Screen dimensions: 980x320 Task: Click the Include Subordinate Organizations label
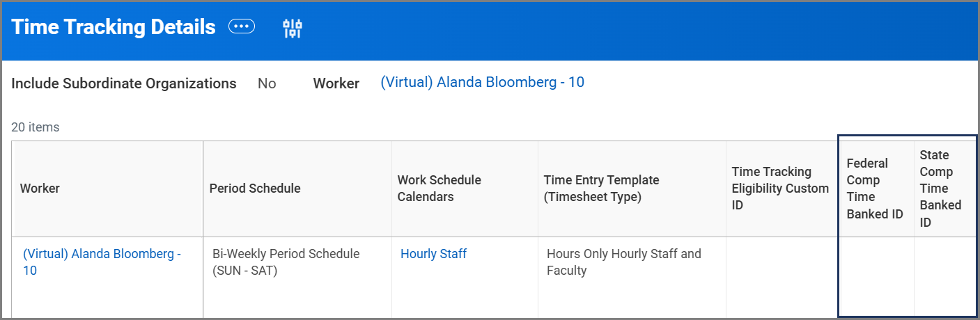pyautogui.click(x=124, y=83)
